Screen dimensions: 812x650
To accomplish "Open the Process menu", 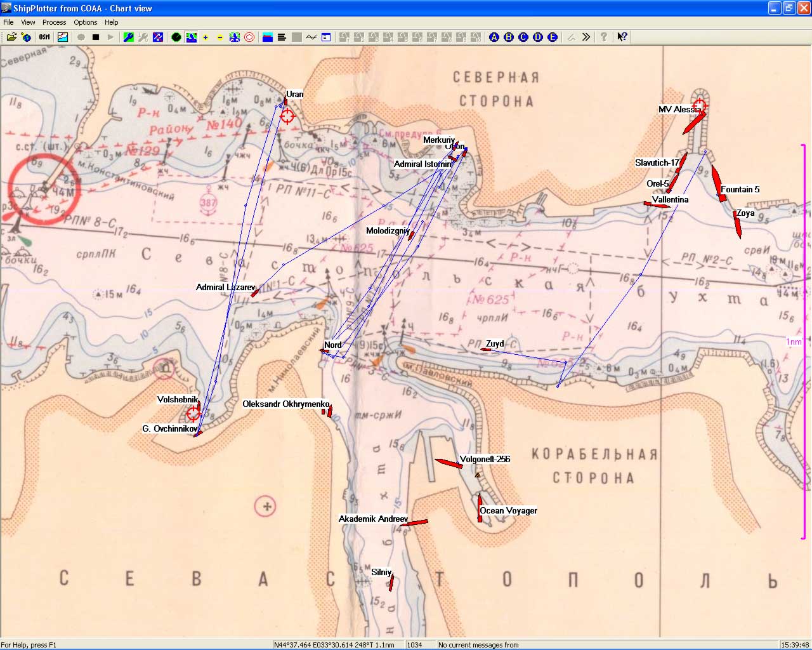I will (54, 22).
